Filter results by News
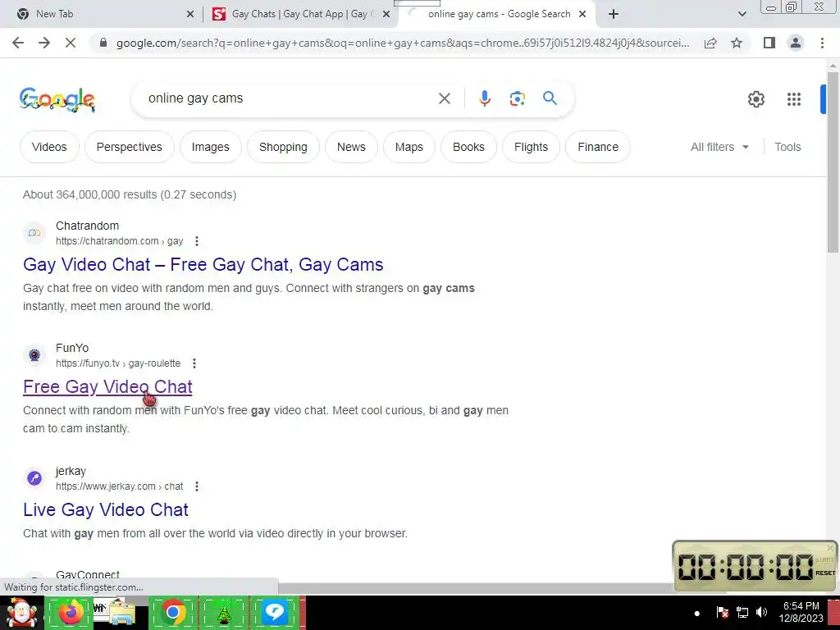Viewport: 840px width, 630px height. (x=351, y=147)
